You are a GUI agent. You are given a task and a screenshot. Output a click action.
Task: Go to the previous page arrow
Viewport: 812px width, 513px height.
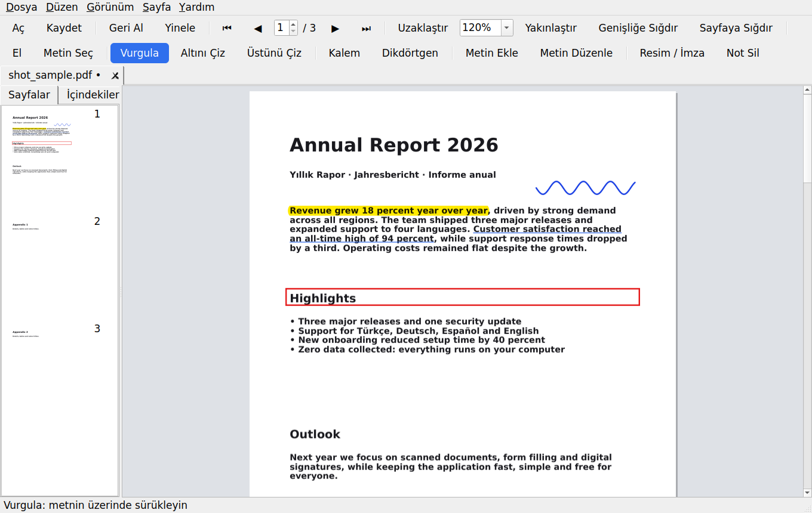tap(258, 28)
